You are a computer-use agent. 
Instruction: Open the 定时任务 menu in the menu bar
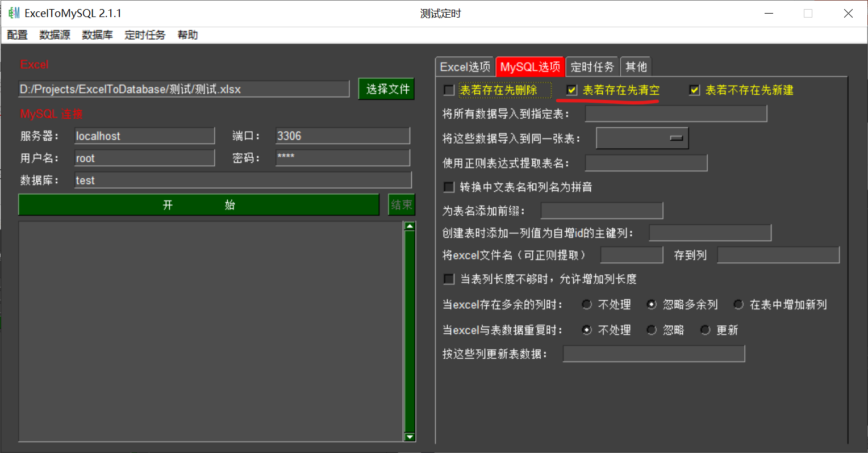pos(145,35)
